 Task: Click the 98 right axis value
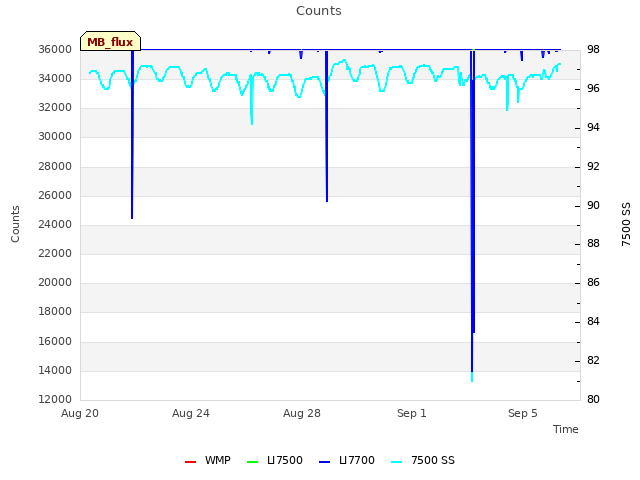[x=593, y=49]
